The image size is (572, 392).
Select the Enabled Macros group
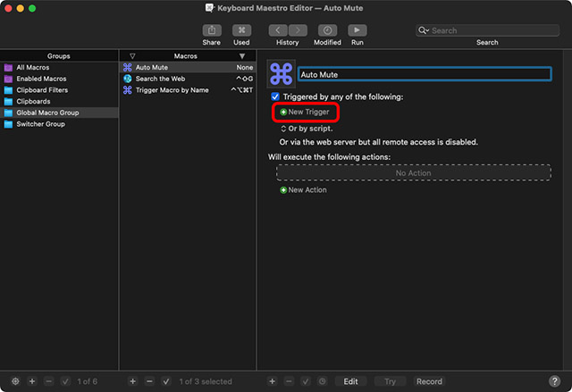tap(59, 79)
